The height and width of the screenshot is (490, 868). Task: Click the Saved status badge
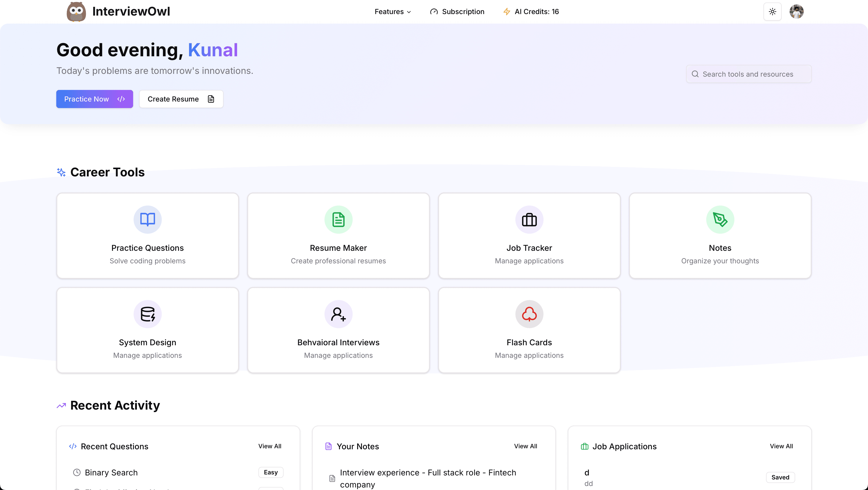tap(780, 477)
